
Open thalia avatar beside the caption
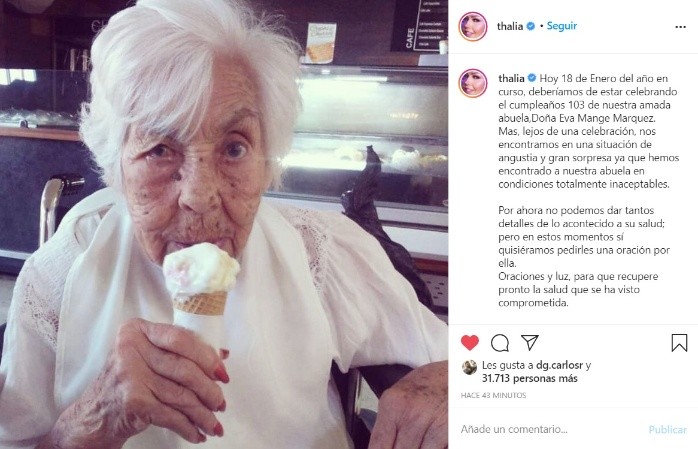click(x=473, y=83)
